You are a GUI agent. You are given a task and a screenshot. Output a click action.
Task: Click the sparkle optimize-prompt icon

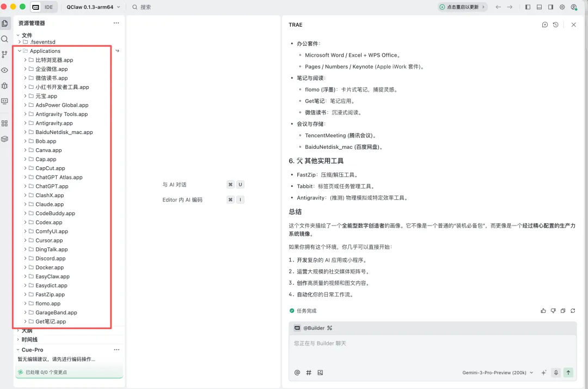coord(544,373)
